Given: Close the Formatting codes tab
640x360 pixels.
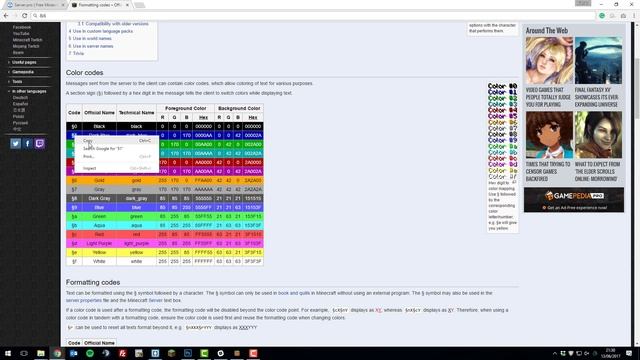Looking at the screenshot, I should pos(127,5).
